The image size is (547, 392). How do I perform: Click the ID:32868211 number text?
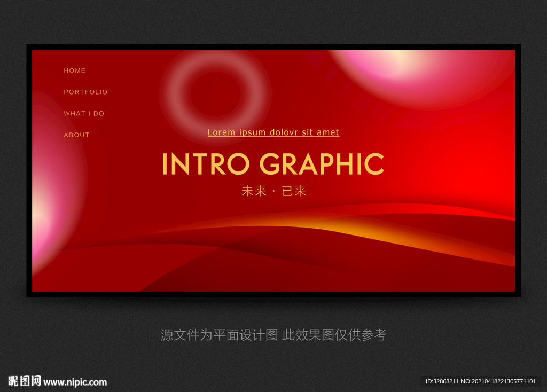(x=442, y=381)
